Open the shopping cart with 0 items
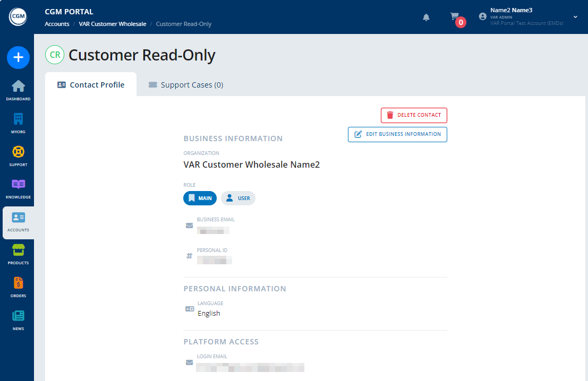 click(455, 16)
